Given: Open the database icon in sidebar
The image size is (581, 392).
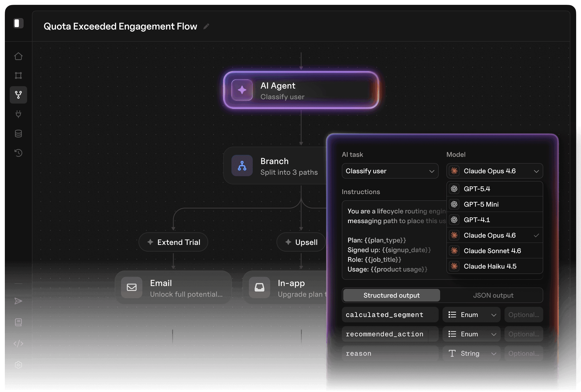Looking at the screenshot, I should pyautogui.click(x=18, y=134).
